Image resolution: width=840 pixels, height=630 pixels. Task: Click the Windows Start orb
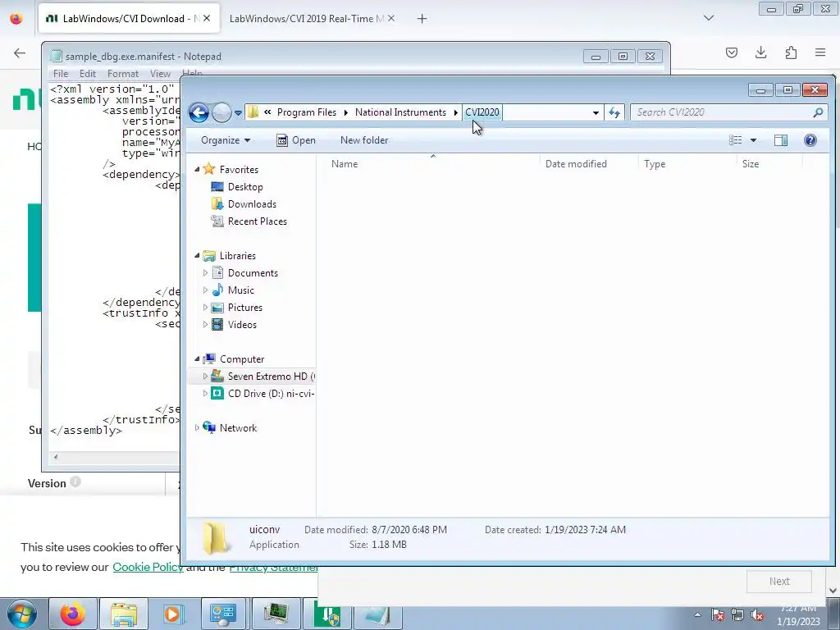click(22, 614)
